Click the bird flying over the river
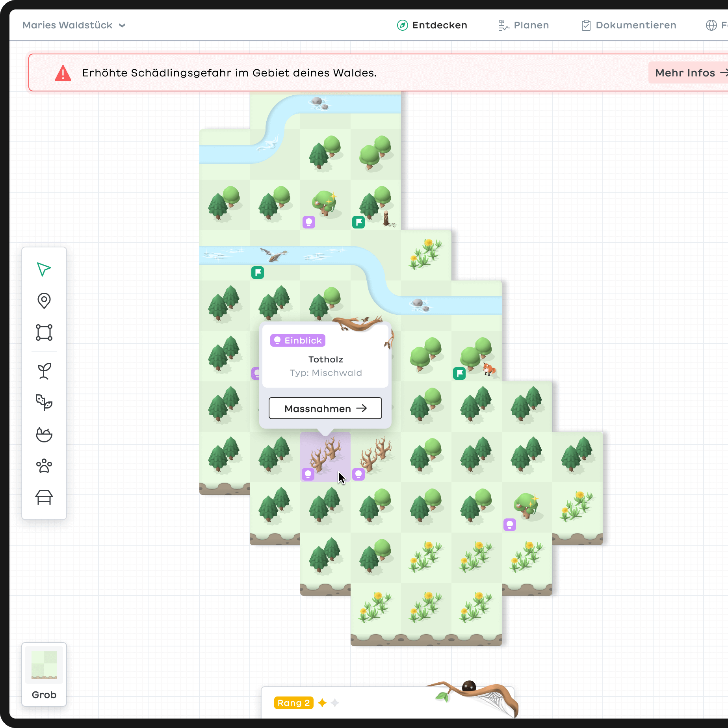The width and height of the screenshot is (728, 728). click(x=273, y=254)
